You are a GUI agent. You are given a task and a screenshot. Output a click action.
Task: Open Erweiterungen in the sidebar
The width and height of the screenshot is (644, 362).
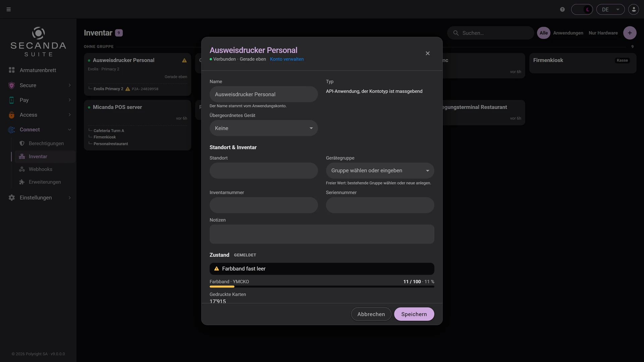click(x=45, y=182)
